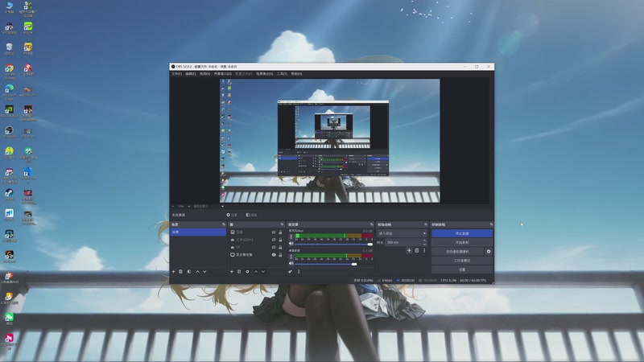Viewport: 644px width, 362px height.
Task: Open 设置 settings in the controls panel
Action: pos(461,269)
